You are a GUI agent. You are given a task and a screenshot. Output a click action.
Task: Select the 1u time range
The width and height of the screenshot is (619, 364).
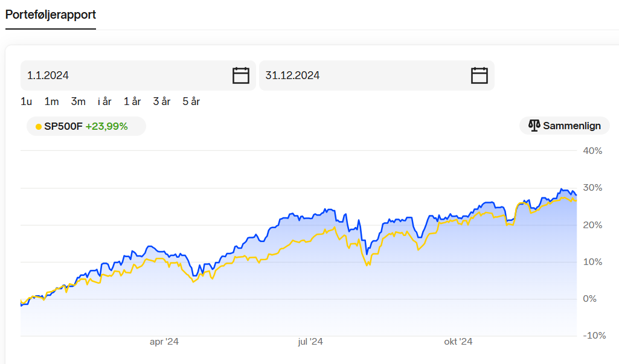click(x=26, y=102)
